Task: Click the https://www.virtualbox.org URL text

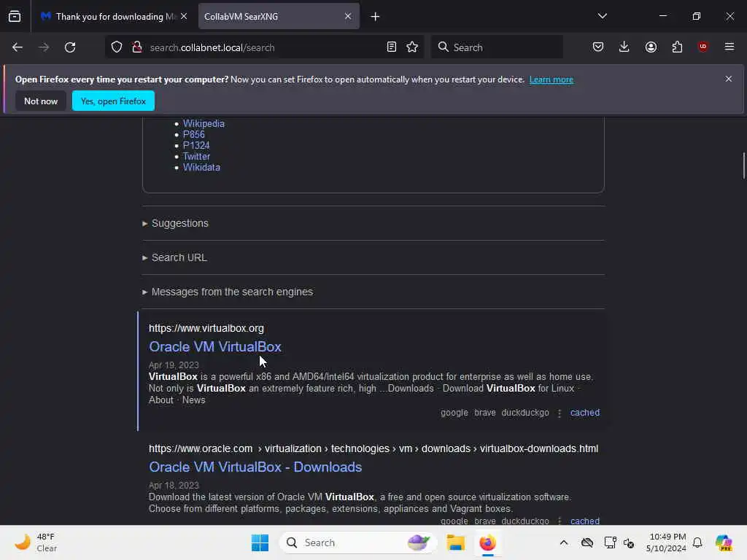Action: tap(206, 328)
